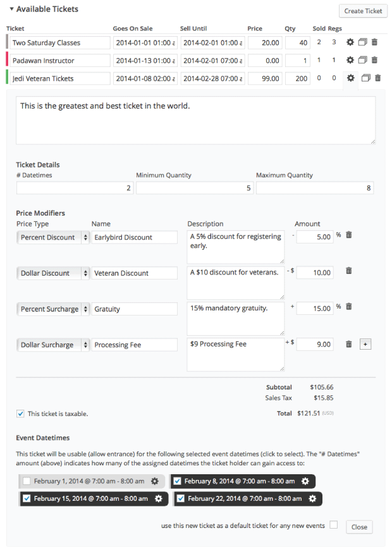Add a new price modifier with plus button
The width and height of the screenshot is (392, 552).
coord(365,344)
